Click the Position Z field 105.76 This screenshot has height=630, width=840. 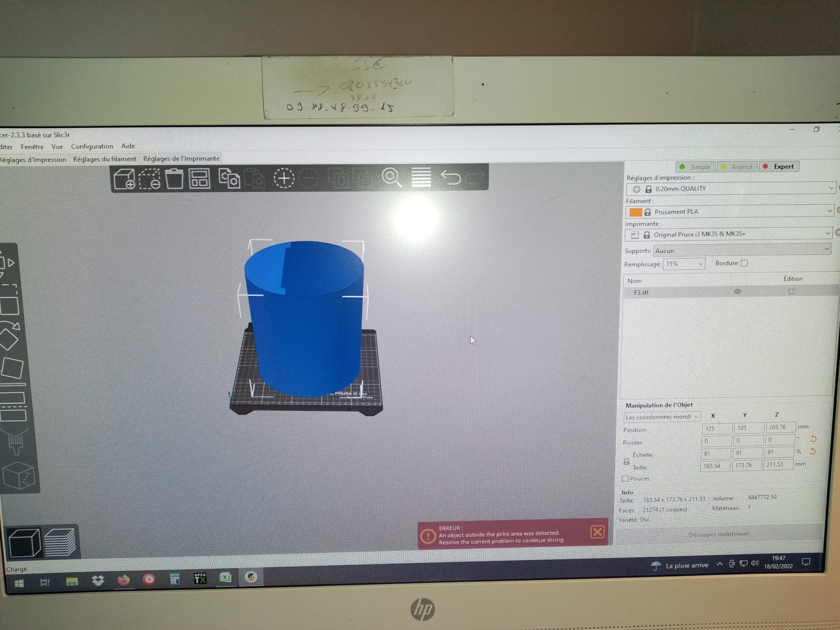tap(780, 427)
